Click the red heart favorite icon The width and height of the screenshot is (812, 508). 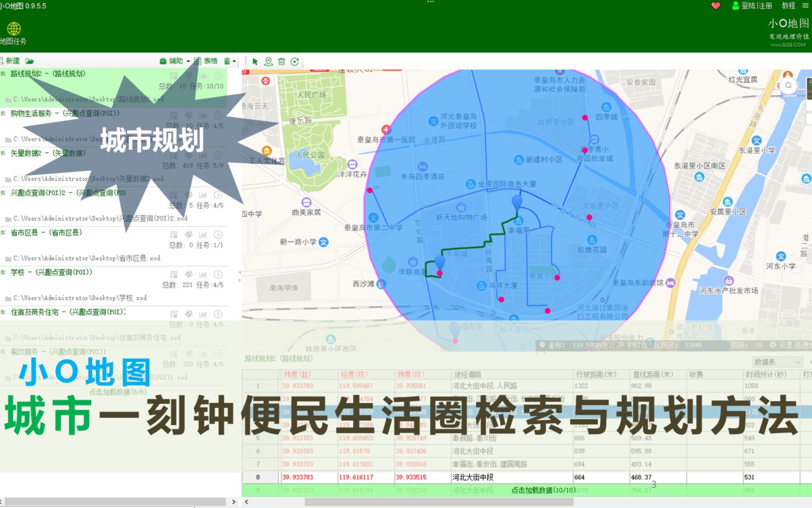pos(715,5)
